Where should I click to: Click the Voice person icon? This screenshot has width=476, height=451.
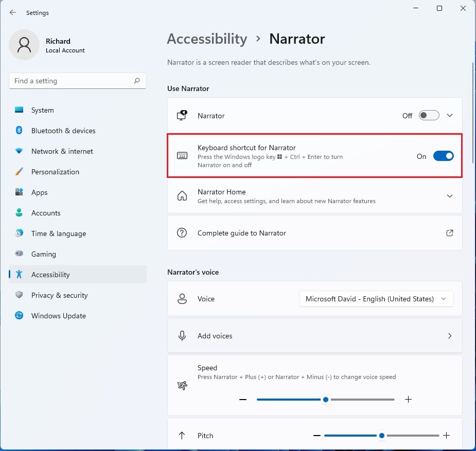[182, 299]
